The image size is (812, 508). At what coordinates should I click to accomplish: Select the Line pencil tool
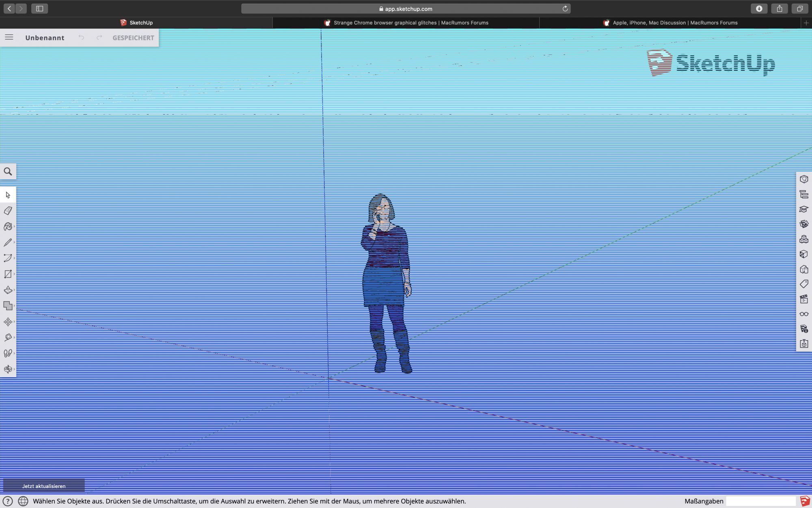8,242
